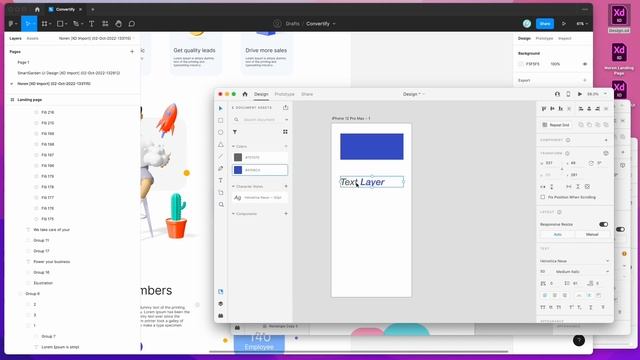The height and width of the screenshot is (360, 640).
Task: Open Figma Layers tab
Action: pos(15,38)
